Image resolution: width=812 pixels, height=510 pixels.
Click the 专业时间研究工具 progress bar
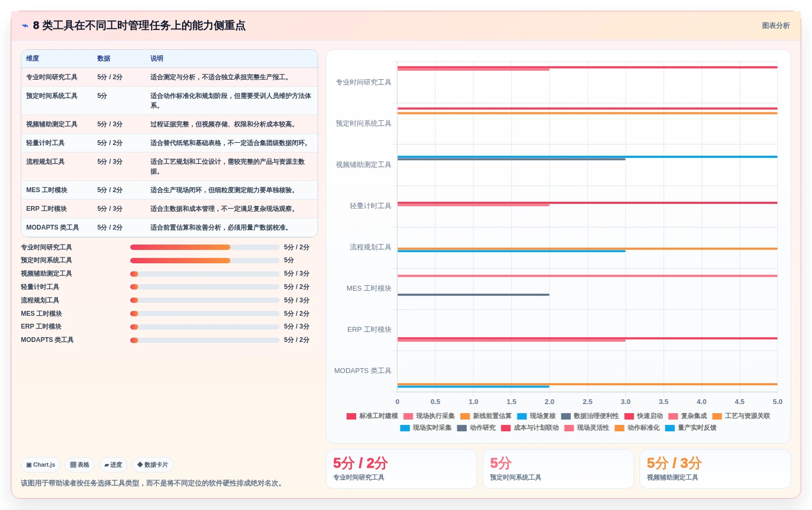point(205,247)
